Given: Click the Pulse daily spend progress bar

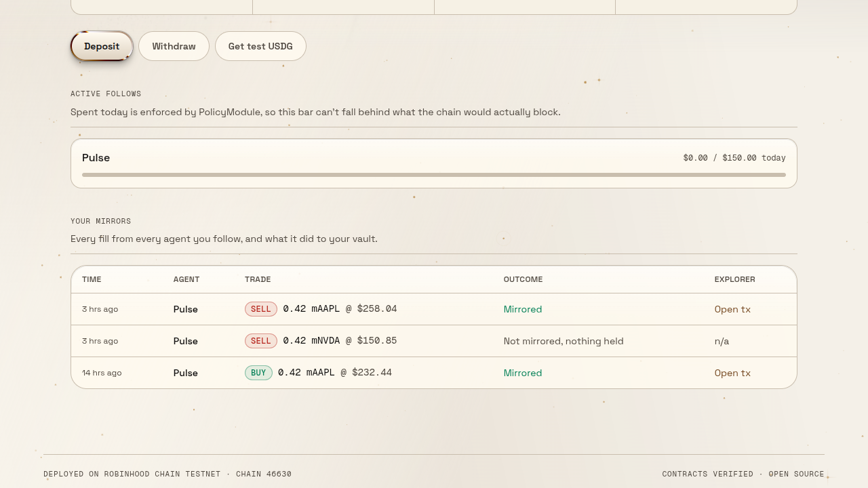Looking at the screenshot, I should (x=434, y=175).
